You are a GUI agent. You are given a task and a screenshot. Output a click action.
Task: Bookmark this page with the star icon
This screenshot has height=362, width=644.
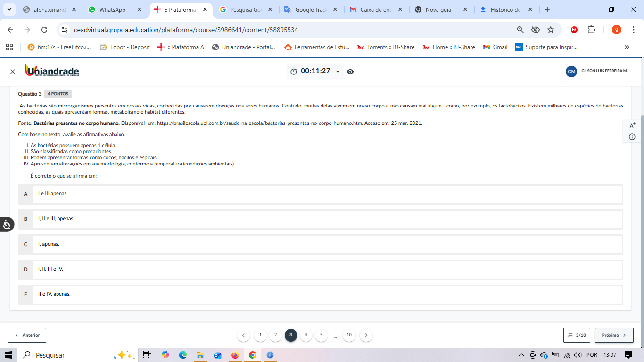pyautogui.click(x=551, y=30)
